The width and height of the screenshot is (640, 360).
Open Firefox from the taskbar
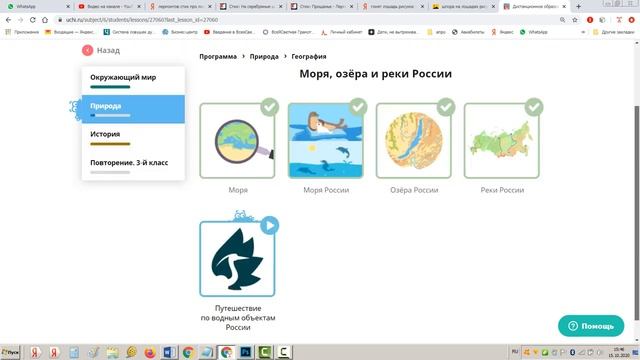click(x=150, y=352)
